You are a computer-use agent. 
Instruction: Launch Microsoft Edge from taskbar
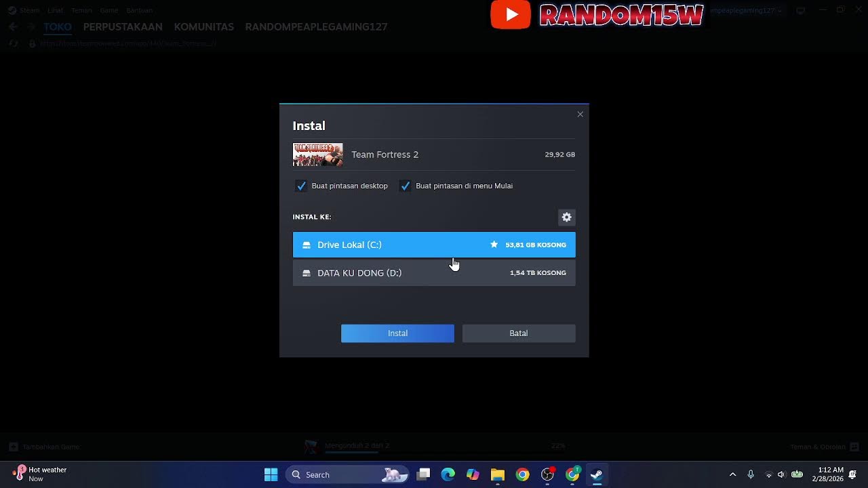[x=448, y=474]
